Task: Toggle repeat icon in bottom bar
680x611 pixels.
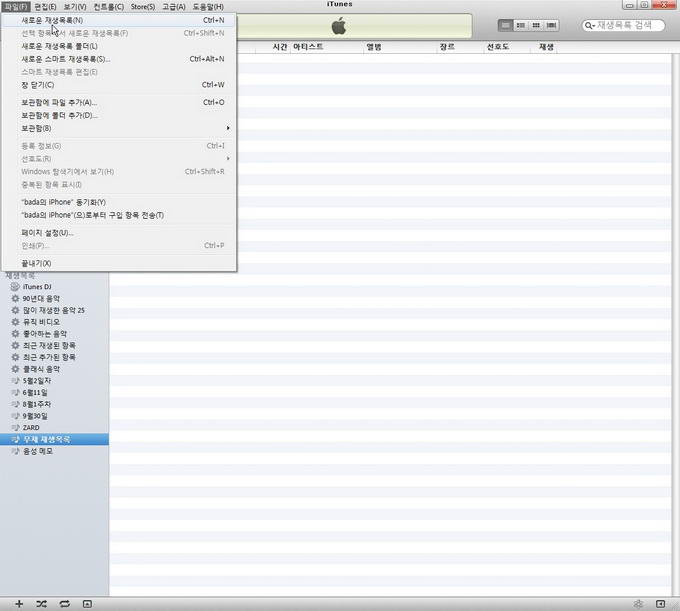Action: 65,604
